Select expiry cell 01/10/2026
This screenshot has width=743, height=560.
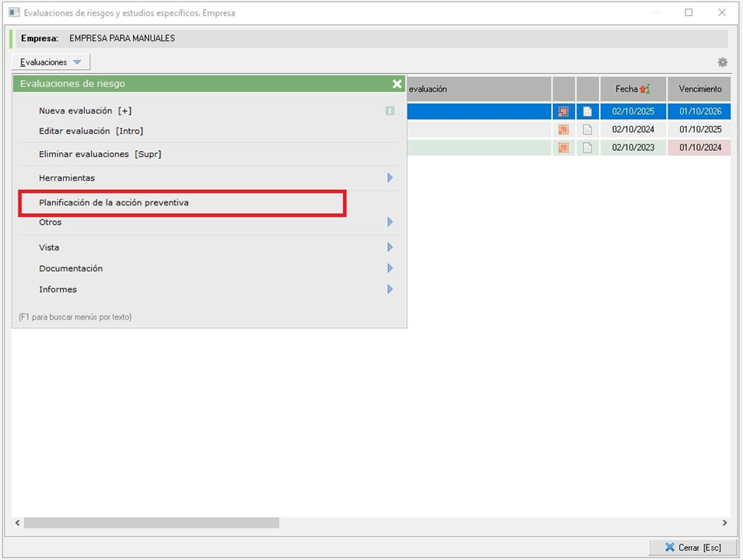pyautogui.click(x=699, y=111)
